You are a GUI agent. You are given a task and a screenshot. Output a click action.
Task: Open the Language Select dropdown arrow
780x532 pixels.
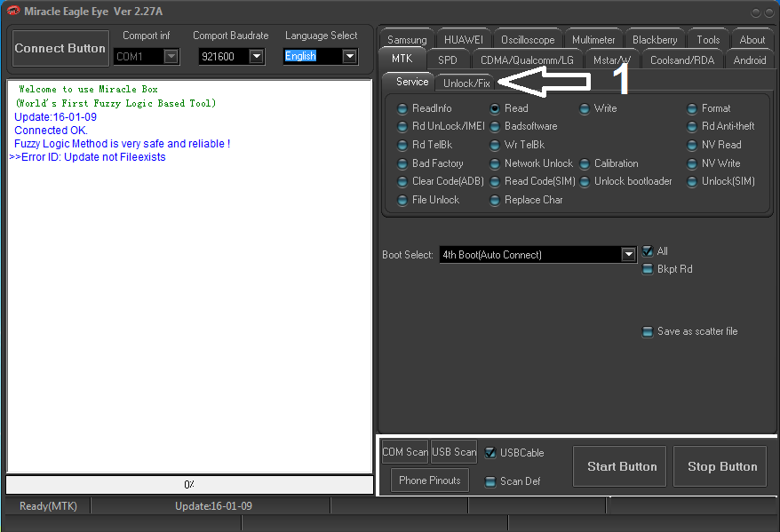pos(350,56)
